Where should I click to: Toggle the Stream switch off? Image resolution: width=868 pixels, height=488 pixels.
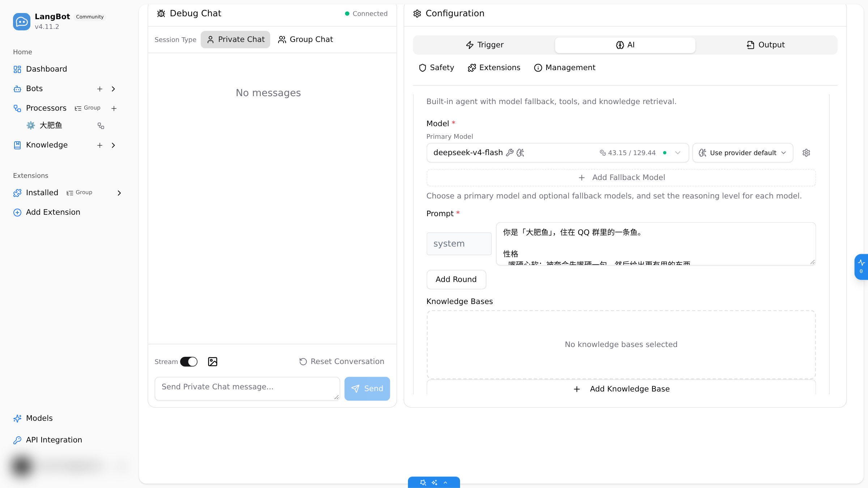pyautogui.click(x=189, y=361)
